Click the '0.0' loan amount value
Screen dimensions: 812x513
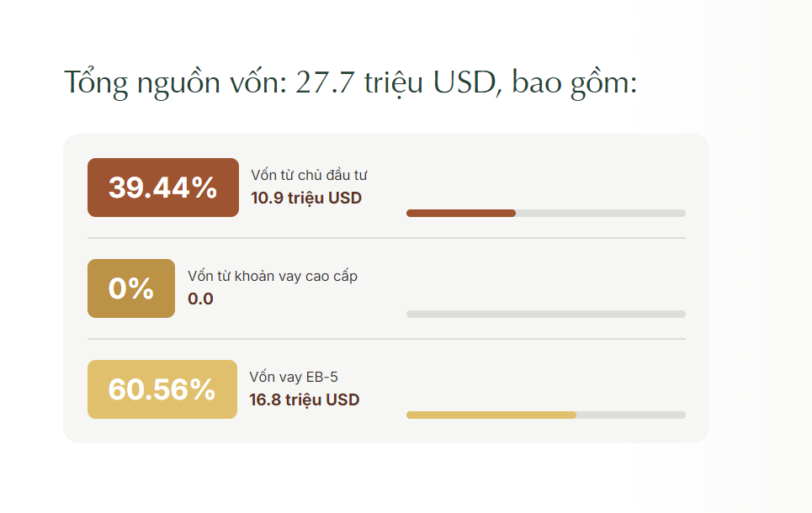(200, 299)
